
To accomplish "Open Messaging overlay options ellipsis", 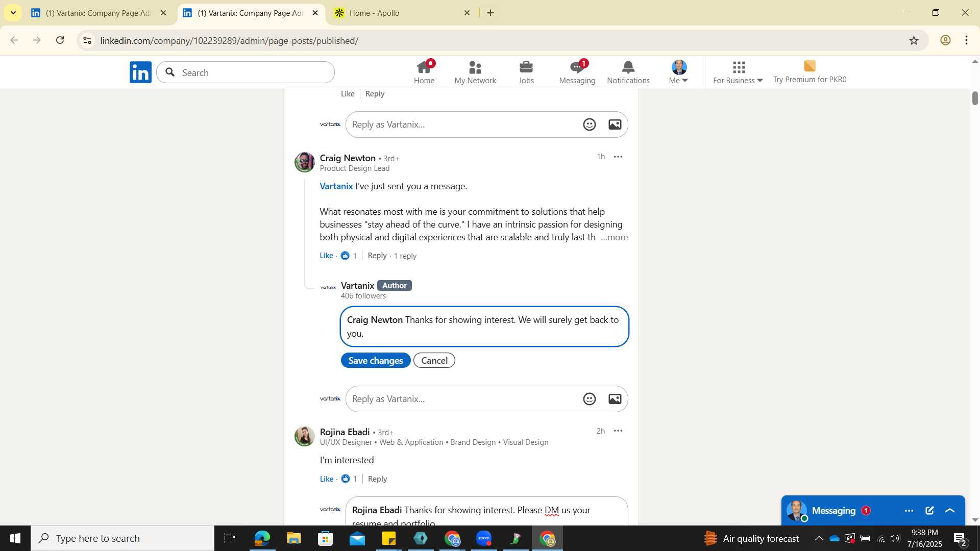I will [x=909, y=511].
